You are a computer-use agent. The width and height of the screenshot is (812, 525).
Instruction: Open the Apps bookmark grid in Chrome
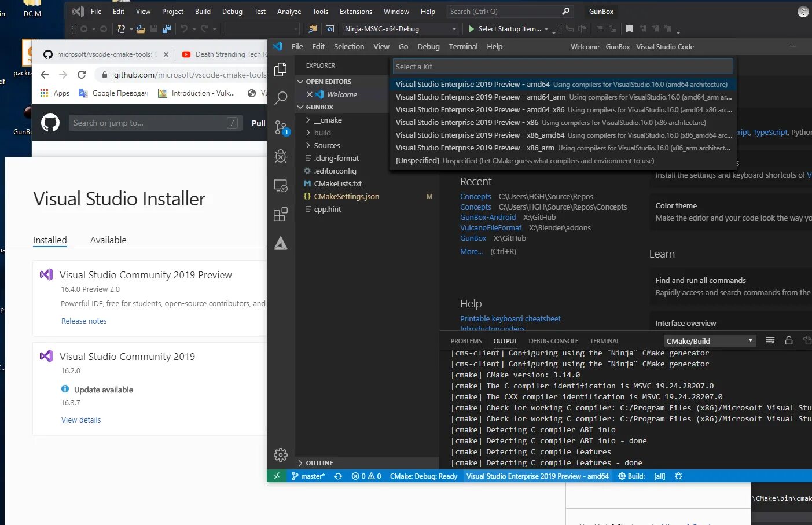(x=54, y=93)
